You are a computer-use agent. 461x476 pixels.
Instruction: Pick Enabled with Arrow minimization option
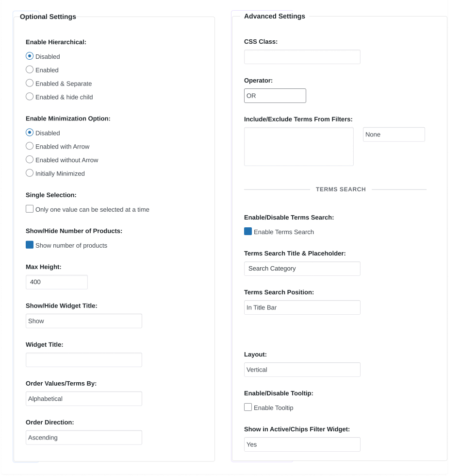[30, 146]
